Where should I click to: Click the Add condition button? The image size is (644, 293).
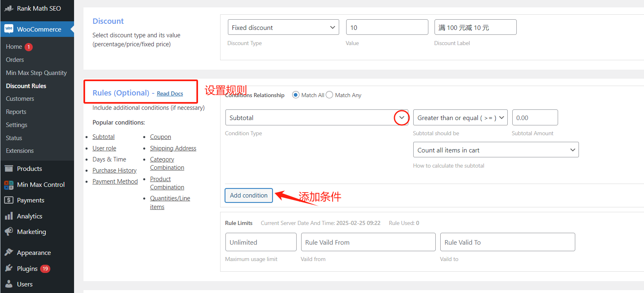(249, 195)
